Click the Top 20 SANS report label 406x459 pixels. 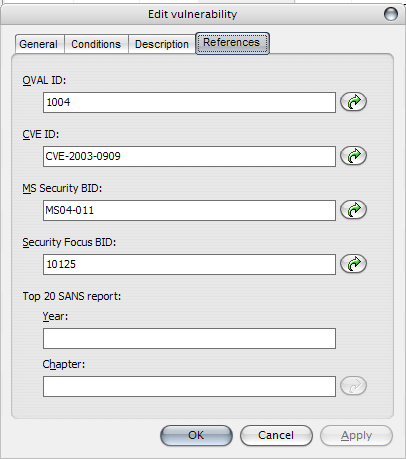click(72, 296)
